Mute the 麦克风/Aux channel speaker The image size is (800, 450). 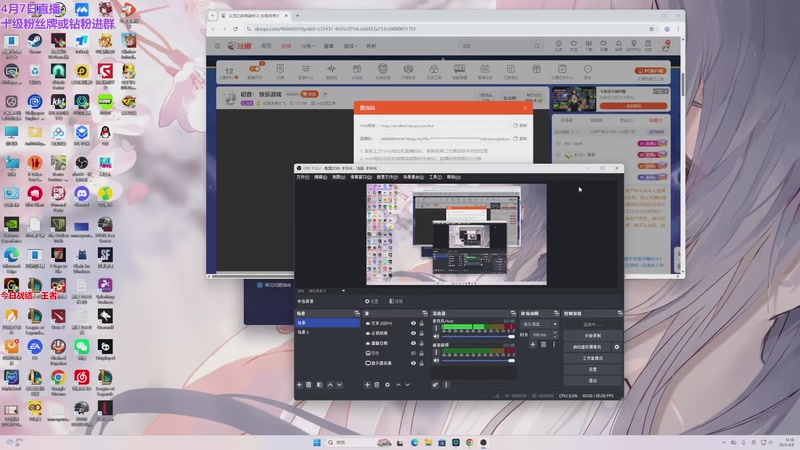pyautogui.click(x=436, y=336)
